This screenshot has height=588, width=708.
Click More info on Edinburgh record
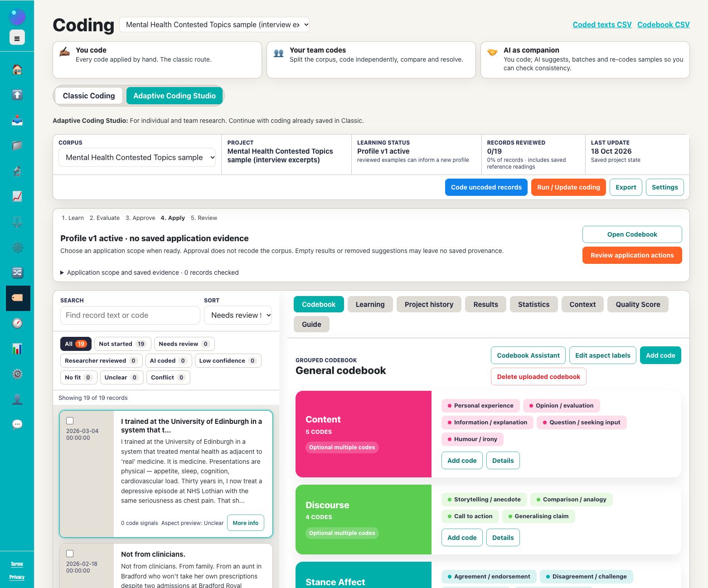[245, 523]
